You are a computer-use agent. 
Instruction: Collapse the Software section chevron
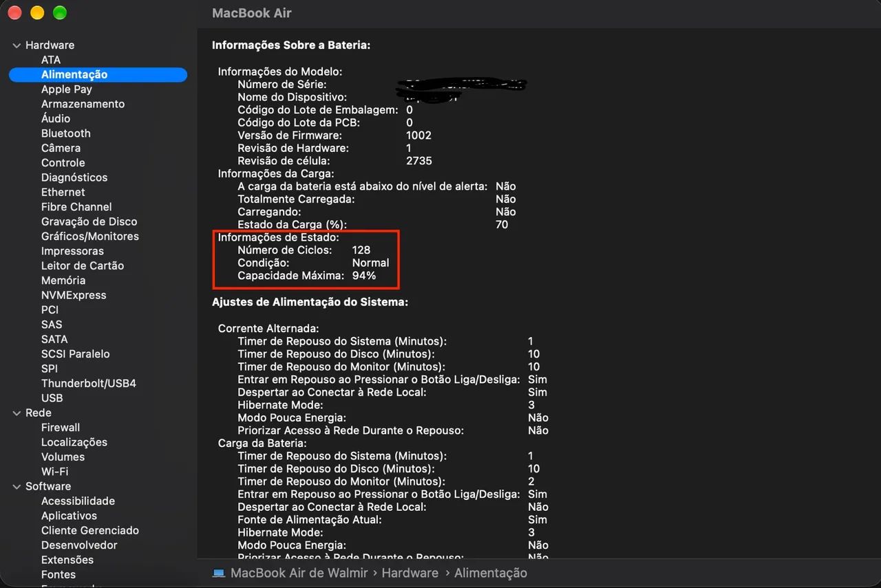tap(17, 487)
